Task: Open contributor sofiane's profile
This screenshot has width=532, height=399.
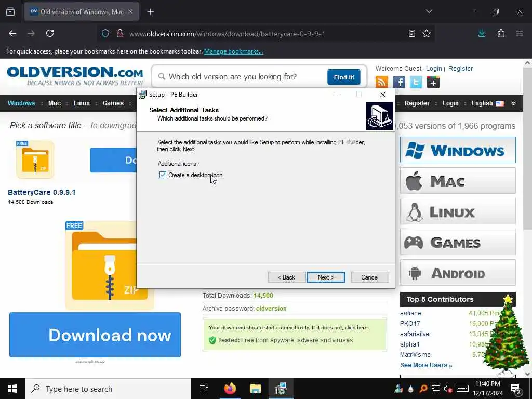Action: click(410, 313)
